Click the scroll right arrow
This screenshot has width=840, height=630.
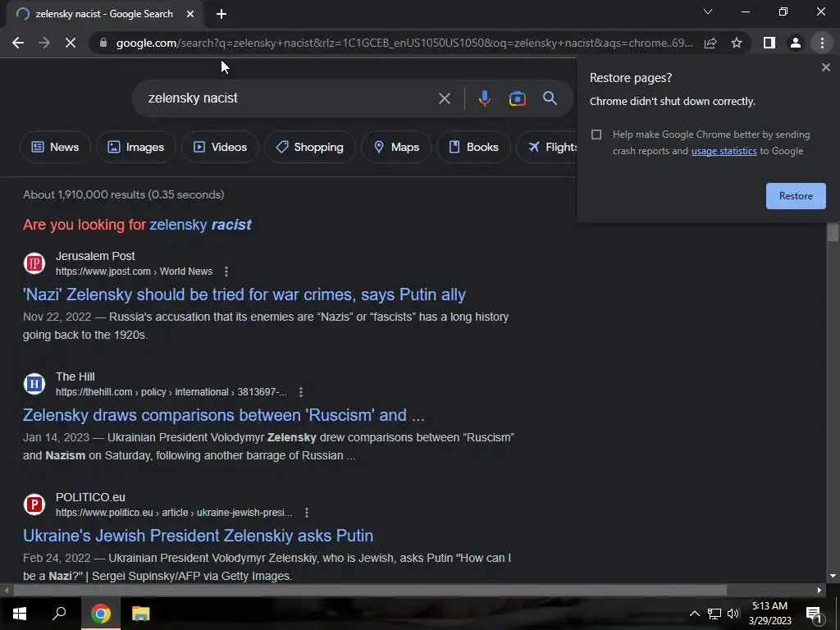click(x=819, y=590)
